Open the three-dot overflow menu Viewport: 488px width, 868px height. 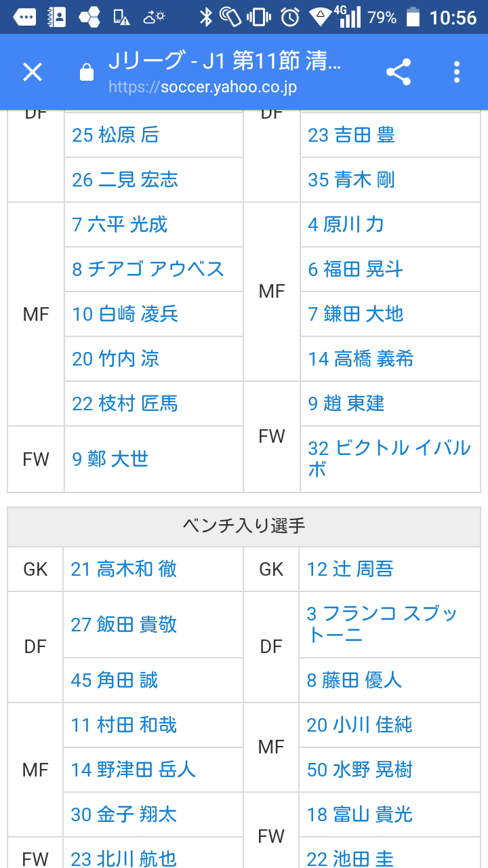pos(457,72)
